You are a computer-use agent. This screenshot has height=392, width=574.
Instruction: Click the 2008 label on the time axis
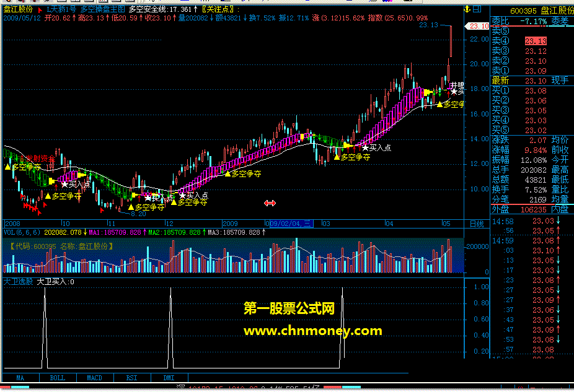(x=12, y=224)
